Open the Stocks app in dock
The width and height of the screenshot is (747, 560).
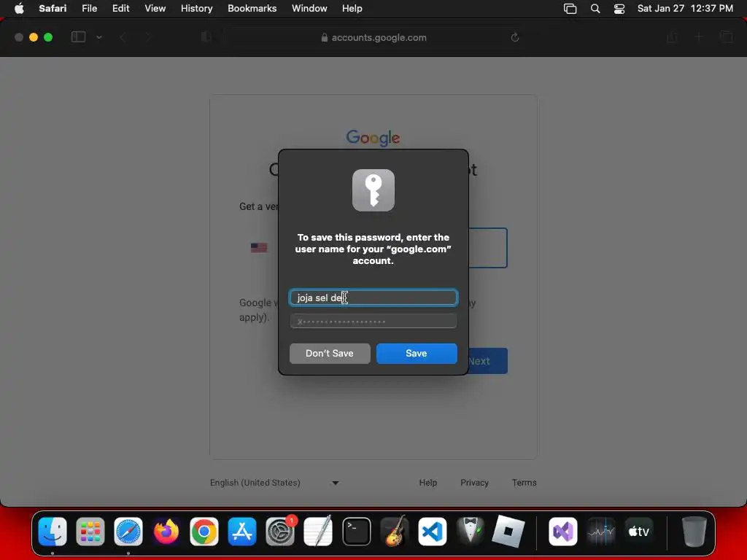pyautogui.click(x=601, y=531)
